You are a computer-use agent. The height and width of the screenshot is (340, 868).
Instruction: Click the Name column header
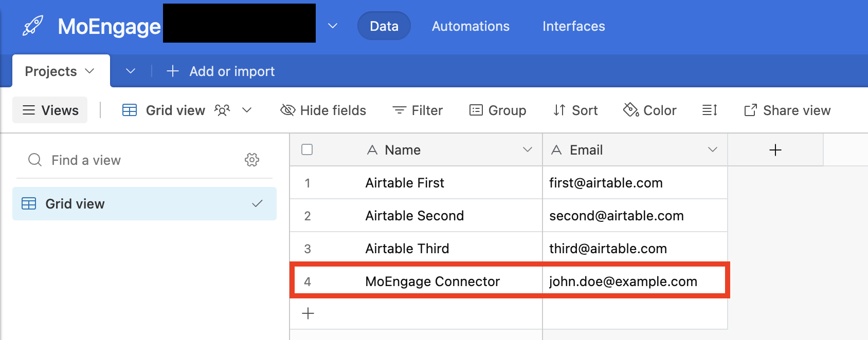(416, 149)
